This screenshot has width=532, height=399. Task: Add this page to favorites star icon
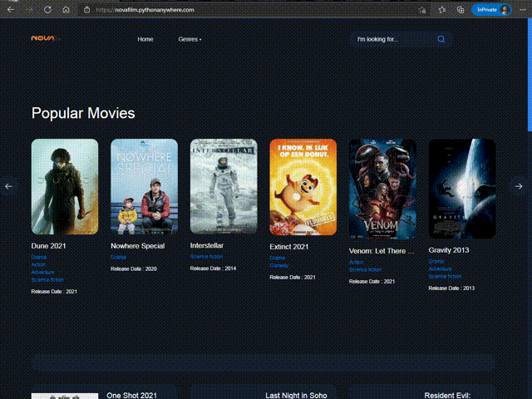(422, 10)
